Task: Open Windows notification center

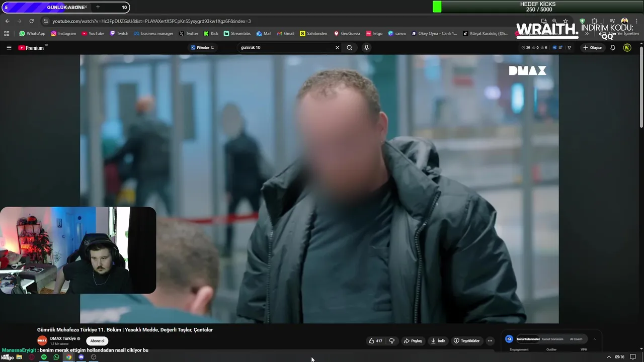Action: click(x=633, y=357)
